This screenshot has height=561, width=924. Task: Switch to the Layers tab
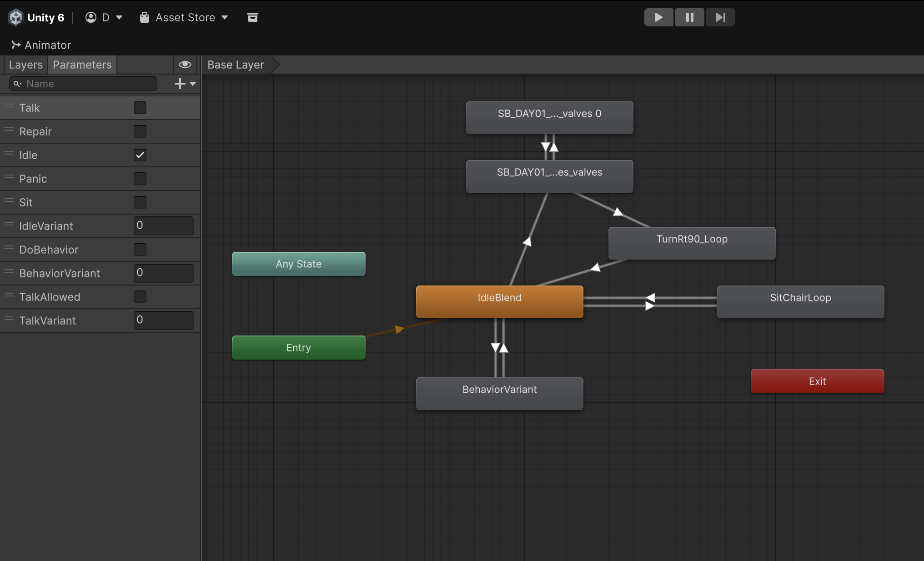pos(25,65)
